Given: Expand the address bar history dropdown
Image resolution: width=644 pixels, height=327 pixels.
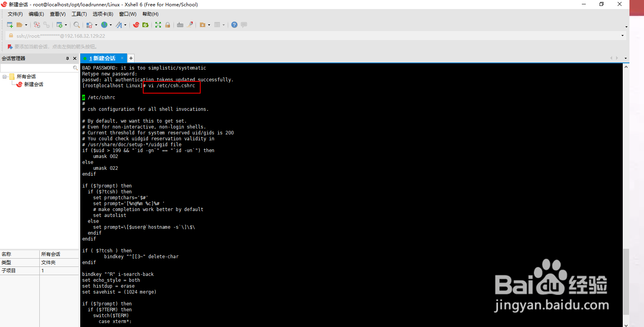Looking at the screenshot, I should [x=622, y=36].
